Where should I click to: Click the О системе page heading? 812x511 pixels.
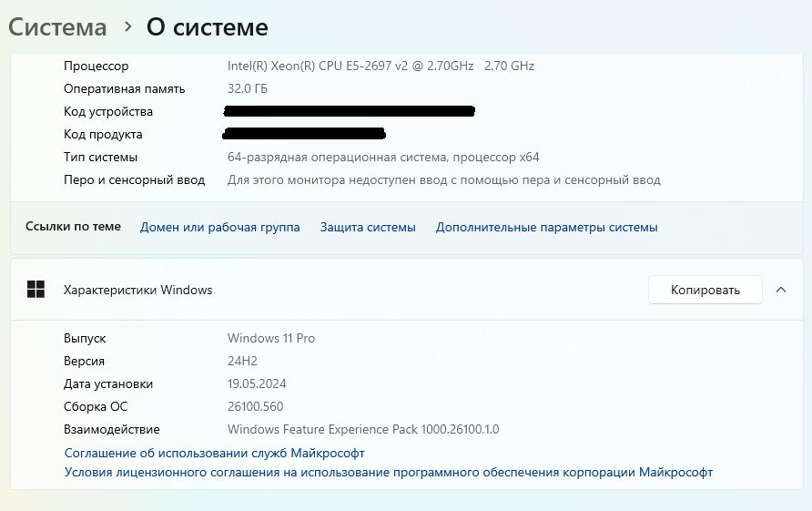(x=208, y=27)
